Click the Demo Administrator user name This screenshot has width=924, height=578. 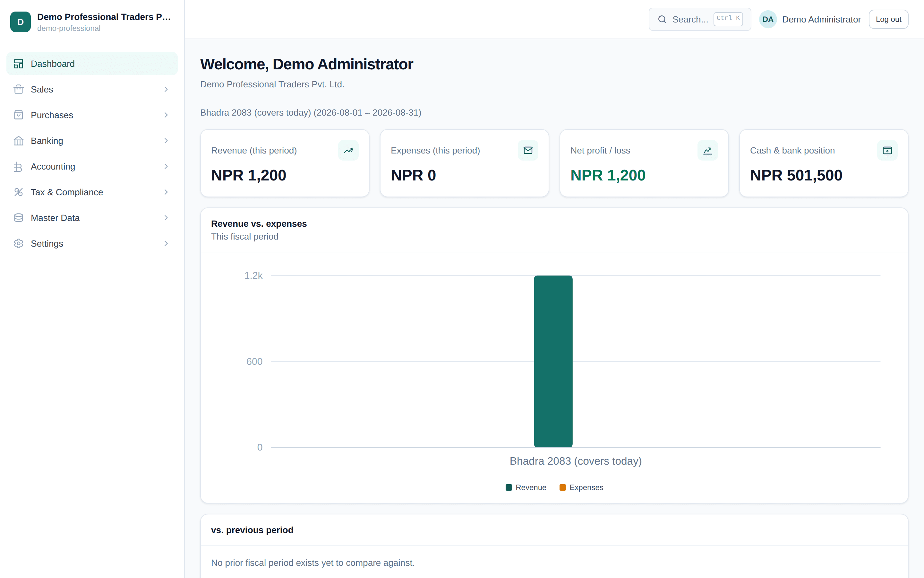tap(821, 20)
